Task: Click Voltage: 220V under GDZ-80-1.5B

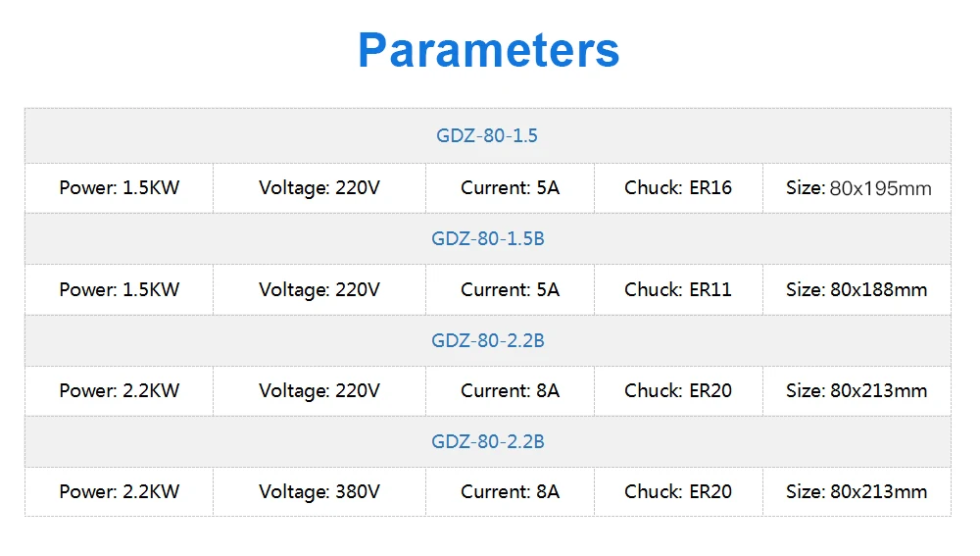Action: click(319, 289)
